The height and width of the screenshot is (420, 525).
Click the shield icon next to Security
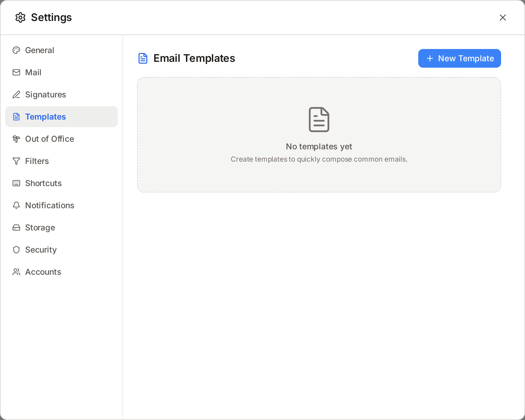16,250
